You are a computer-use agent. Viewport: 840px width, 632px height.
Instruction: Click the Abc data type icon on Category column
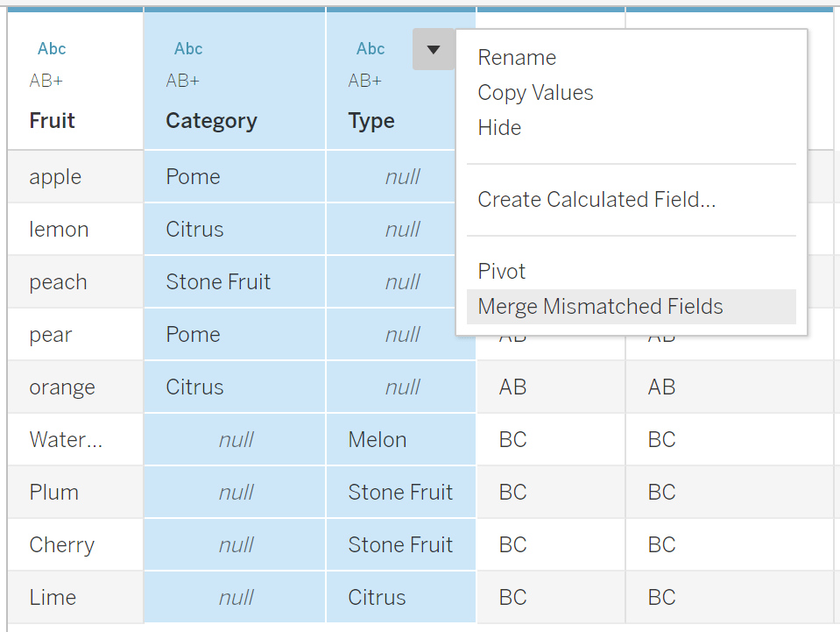[x=188, y=49]
